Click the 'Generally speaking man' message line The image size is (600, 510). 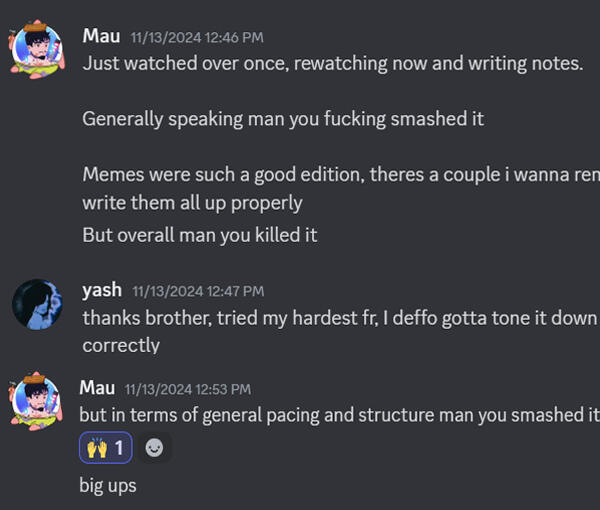click(x=283, y=118)
